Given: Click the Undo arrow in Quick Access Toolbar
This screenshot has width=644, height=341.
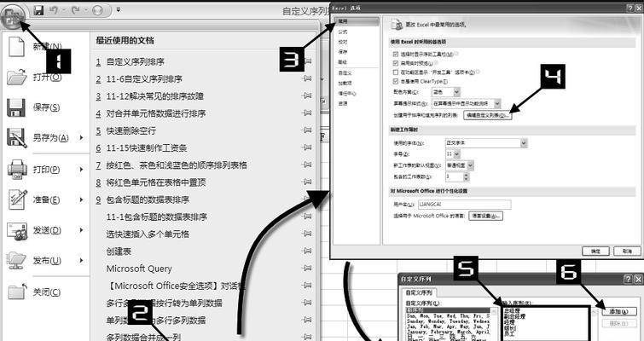Looking at the screenshot, I should 54,10.
